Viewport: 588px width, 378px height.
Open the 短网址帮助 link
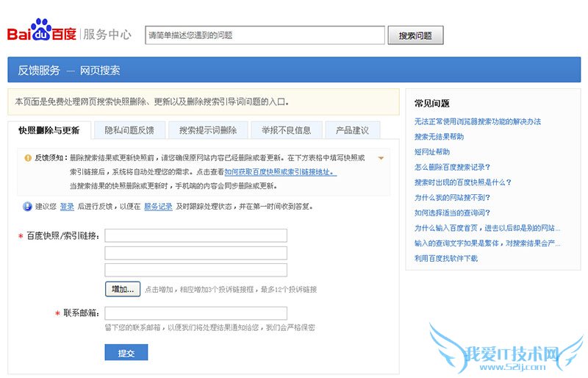tap(432, 152)
